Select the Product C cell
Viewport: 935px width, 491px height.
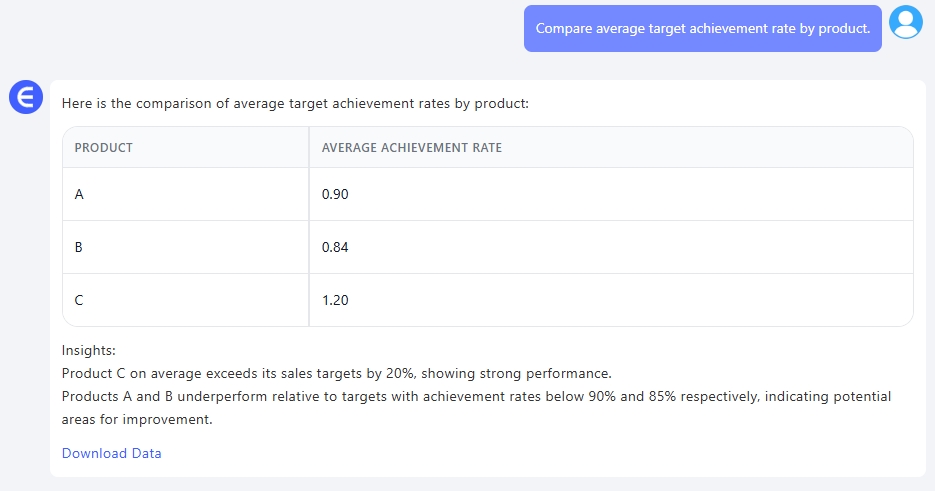pyautogui.click(x=79, y=300)
